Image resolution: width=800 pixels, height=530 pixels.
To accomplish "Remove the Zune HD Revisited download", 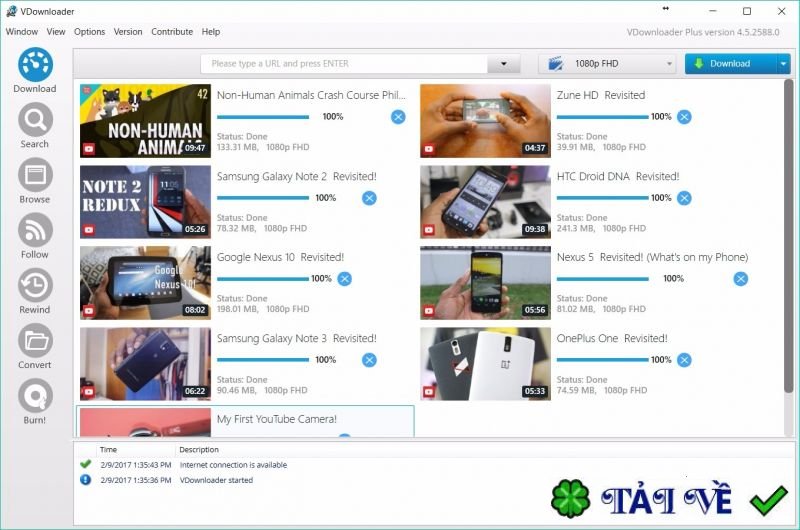I will (684, 117).
